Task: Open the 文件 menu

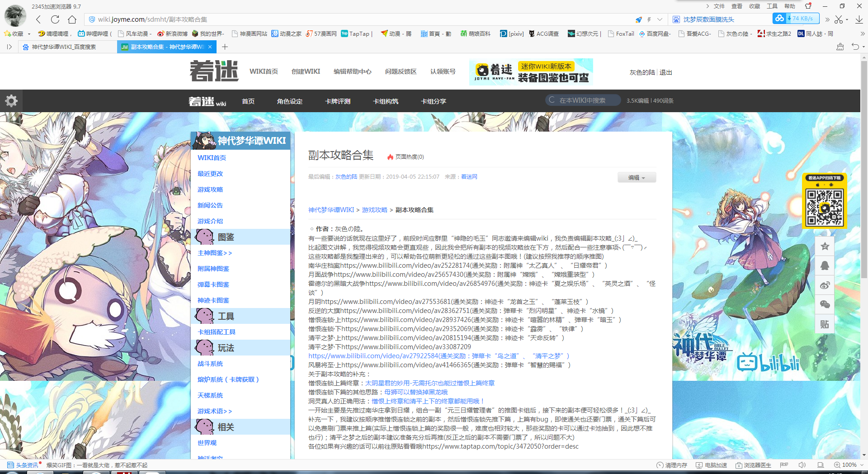Action: point(719,6)
